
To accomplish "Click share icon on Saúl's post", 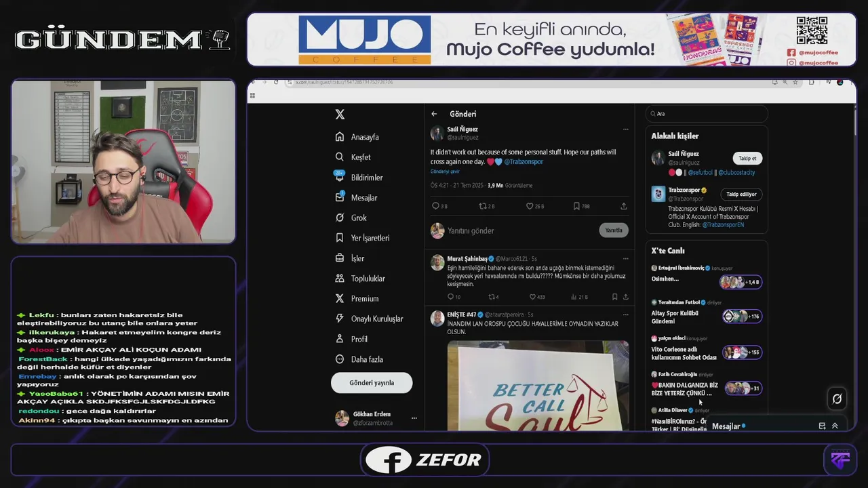I will 624,206.
